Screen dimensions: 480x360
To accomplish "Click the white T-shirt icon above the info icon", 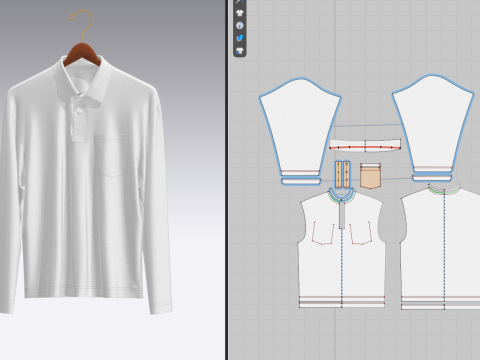I will tap(240, 13).
